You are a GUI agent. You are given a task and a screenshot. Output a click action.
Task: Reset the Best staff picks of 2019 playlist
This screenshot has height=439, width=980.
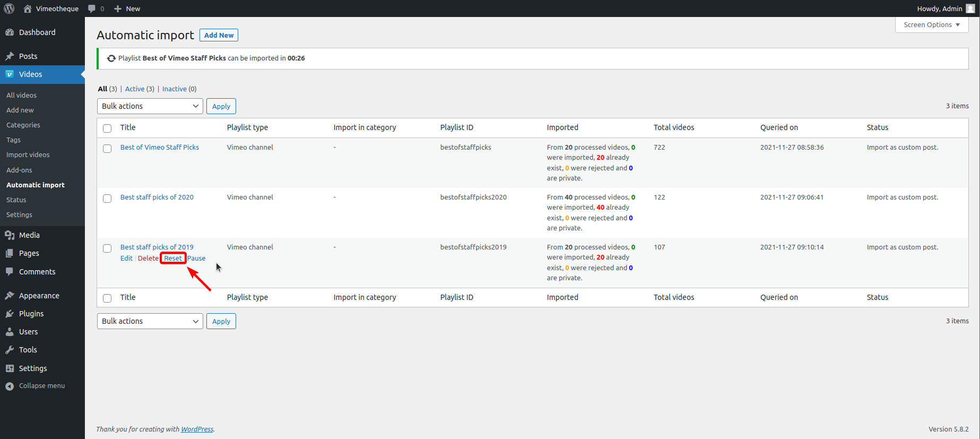pos(173,258)
